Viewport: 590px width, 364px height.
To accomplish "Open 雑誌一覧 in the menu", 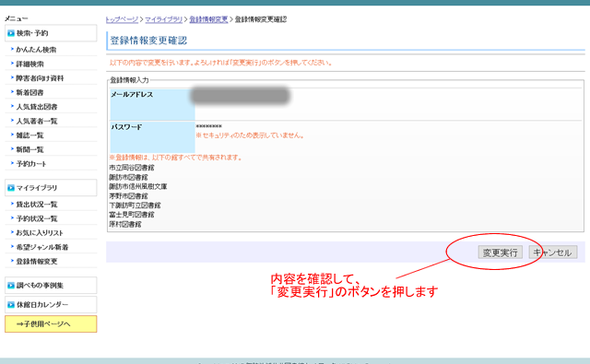I will point(29,135).
